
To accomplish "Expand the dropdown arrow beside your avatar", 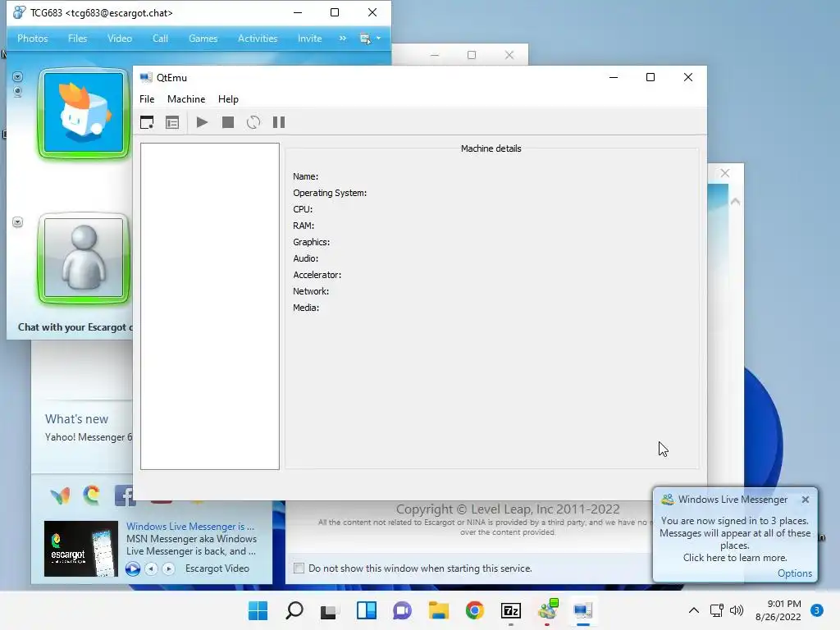I will click(18, 221).
